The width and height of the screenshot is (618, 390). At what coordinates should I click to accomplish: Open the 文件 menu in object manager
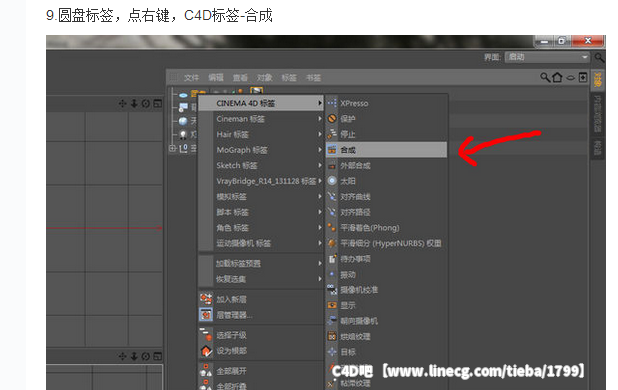tap(191, 78)
